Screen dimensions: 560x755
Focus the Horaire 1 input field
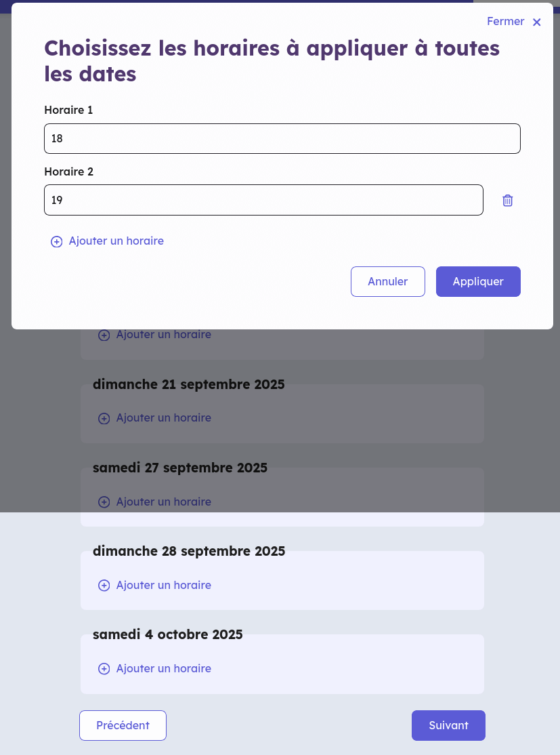click(x=282, y=138)
